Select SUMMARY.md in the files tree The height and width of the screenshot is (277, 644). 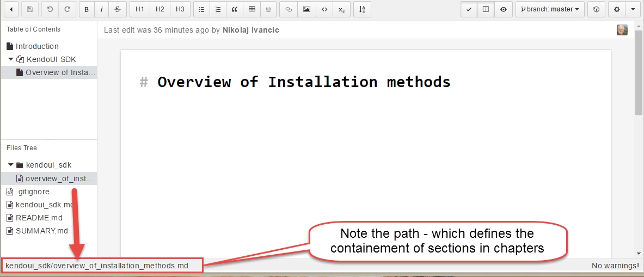[x=41, y=231]
